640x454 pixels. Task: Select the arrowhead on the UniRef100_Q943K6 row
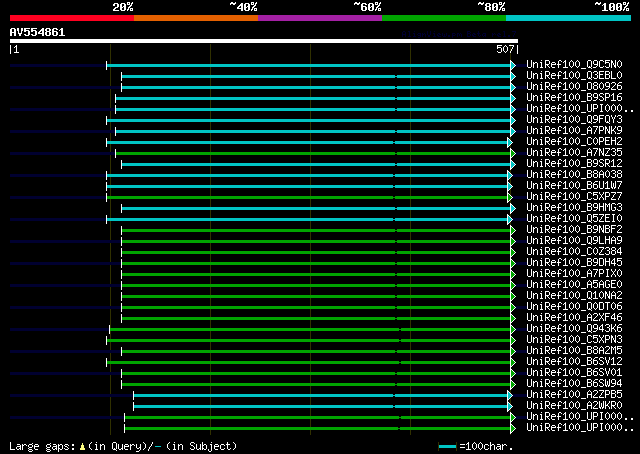[513, 329]
